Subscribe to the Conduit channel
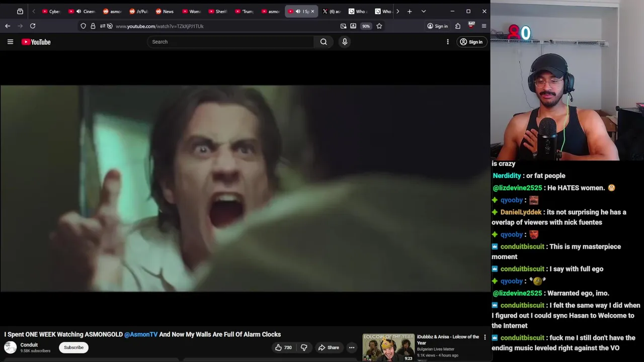Screen dimensions: 644x362 click(x=73, y=347)
